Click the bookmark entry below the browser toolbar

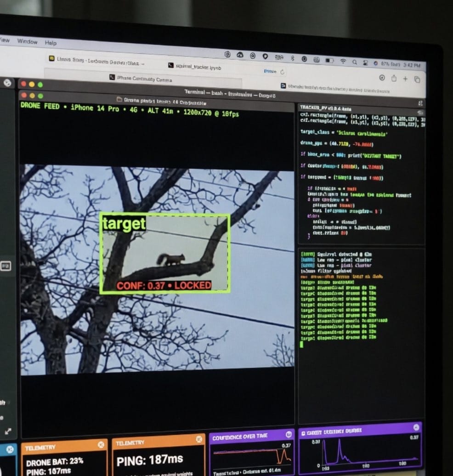(335, 88)
